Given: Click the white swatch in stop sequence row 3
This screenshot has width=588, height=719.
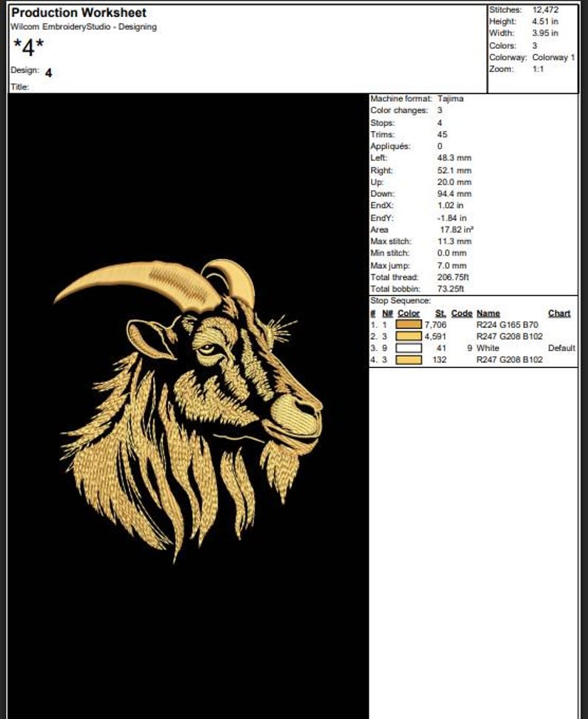Looking at the screenshot, I should [x=408, y=348].
